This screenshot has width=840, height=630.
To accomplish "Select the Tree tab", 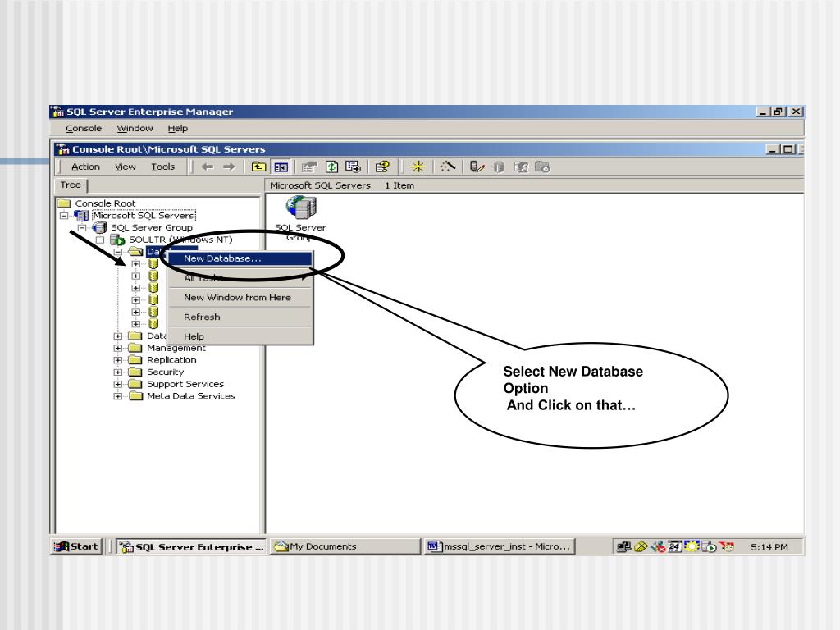I will tap(71, 185).
